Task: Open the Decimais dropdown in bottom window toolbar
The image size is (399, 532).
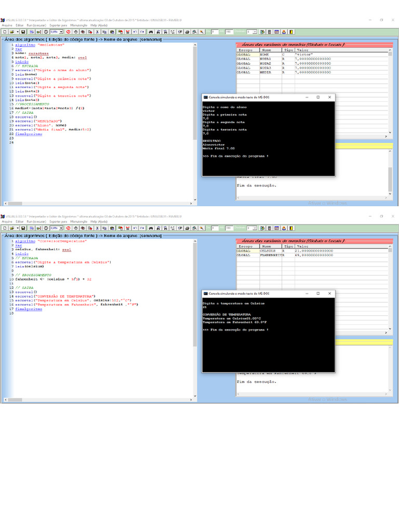Action: click(255, 228)
